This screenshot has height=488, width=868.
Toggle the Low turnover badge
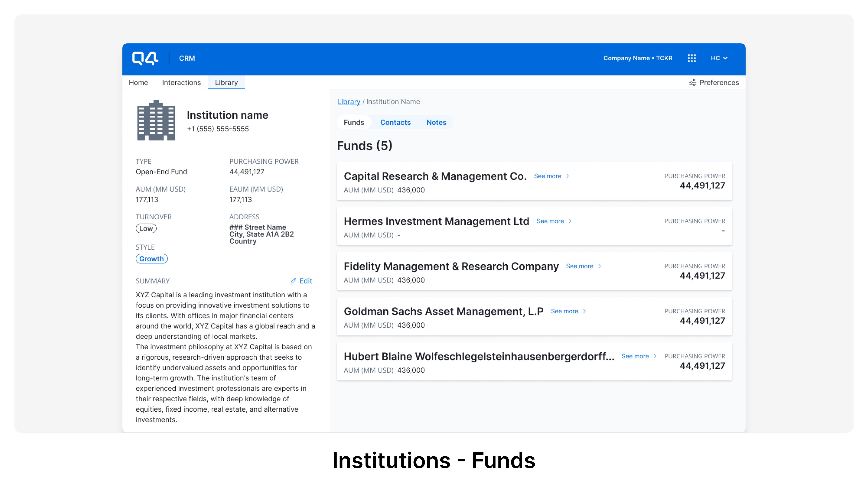(146, 228)
